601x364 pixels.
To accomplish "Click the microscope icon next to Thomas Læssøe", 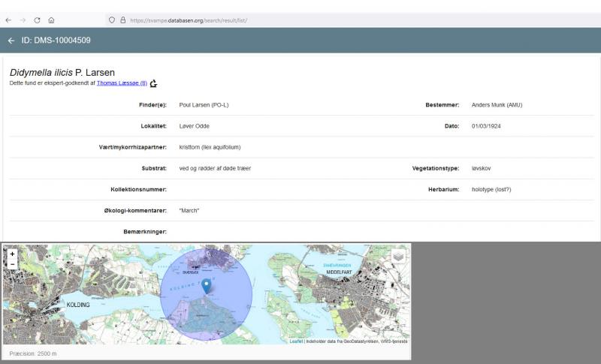I will point(154,83).
